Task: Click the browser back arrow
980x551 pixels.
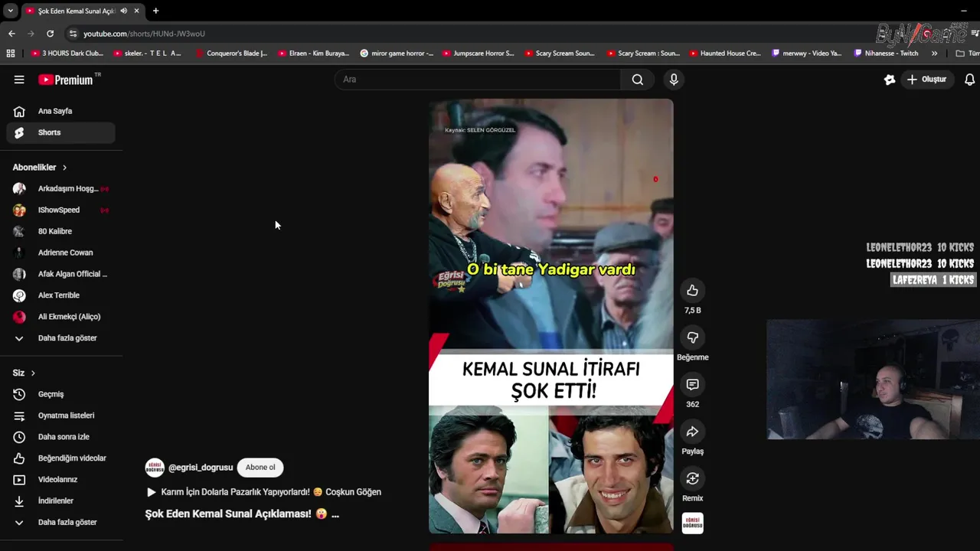Action: coord(11,34)
